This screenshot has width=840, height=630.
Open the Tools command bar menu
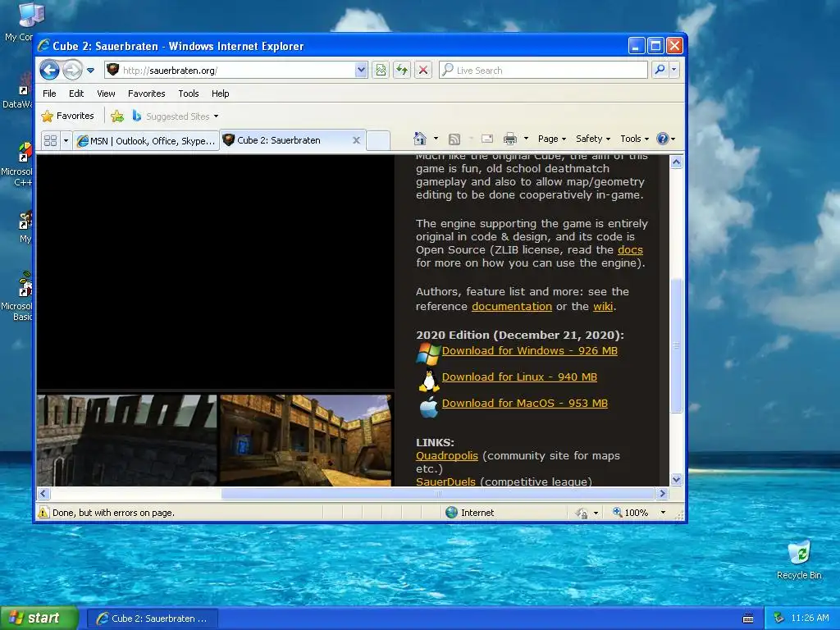(x=634, y=139)
